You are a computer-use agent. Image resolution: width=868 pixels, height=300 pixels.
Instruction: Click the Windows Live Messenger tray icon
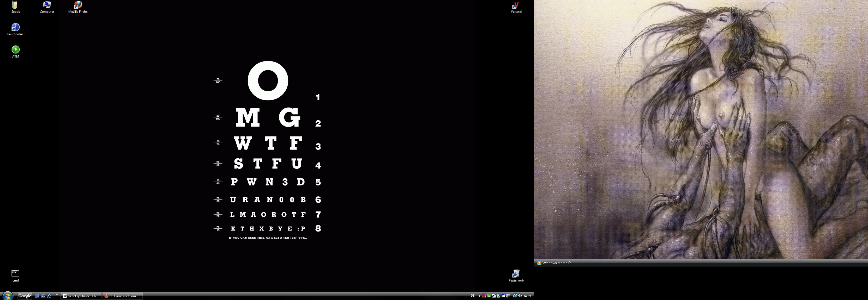(x=499, y=296)
